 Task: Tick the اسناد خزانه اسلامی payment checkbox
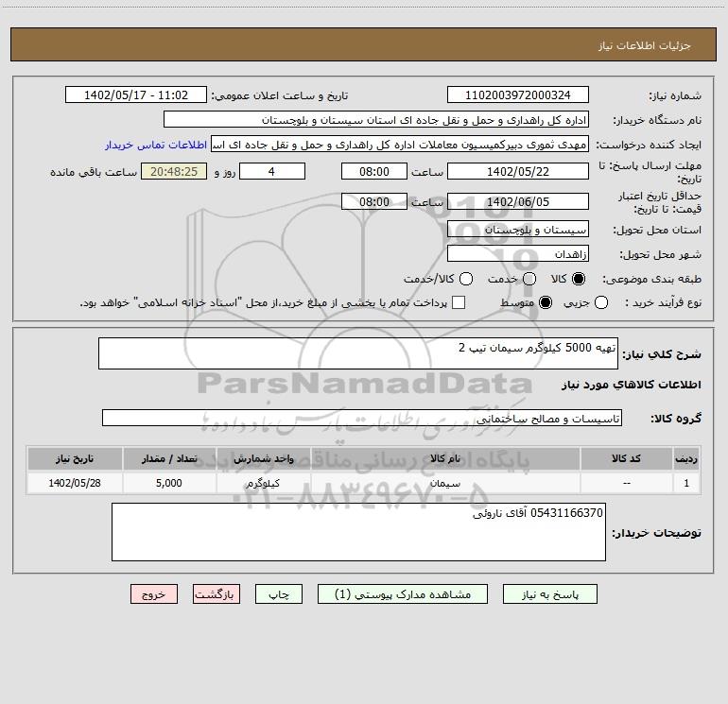459,302
